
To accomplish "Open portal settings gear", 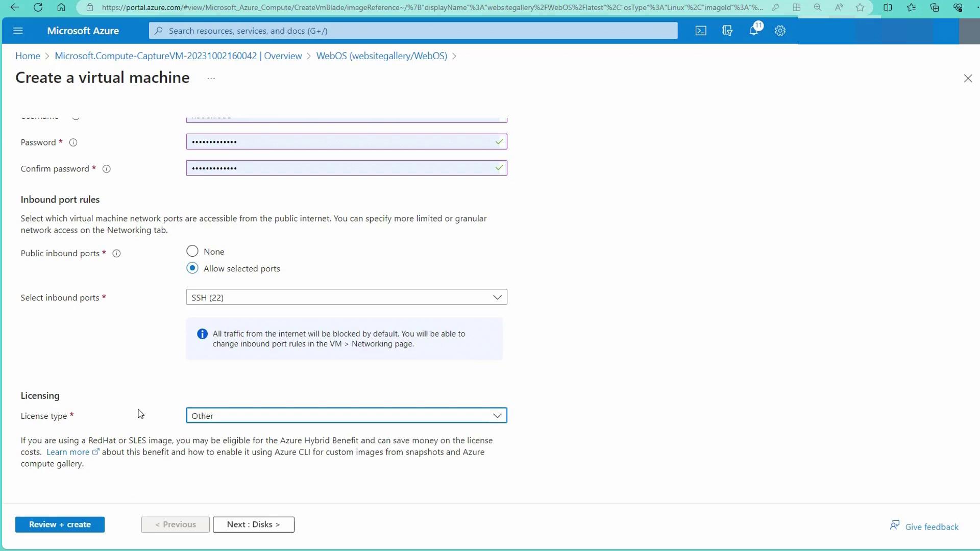I will coord(780,31).
